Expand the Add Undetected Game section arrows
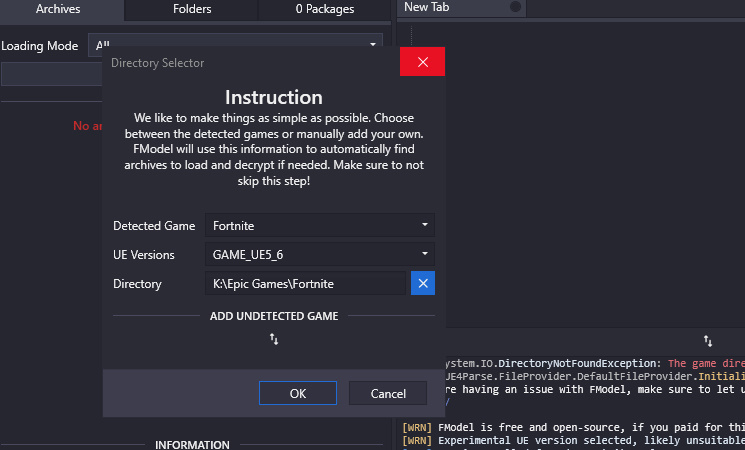Viewport: 745px width, 450px height. [x=274, y=339]
